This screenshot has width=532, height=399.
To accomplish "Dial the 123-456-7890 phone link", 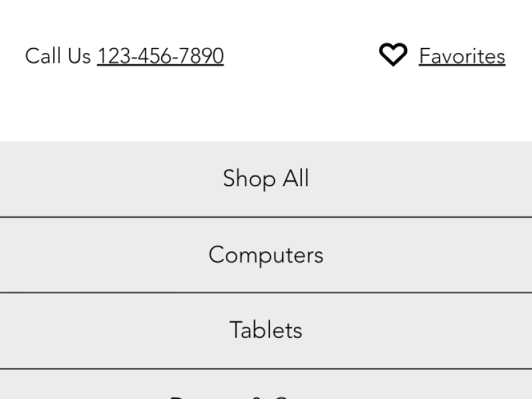I will coord(160,56).
